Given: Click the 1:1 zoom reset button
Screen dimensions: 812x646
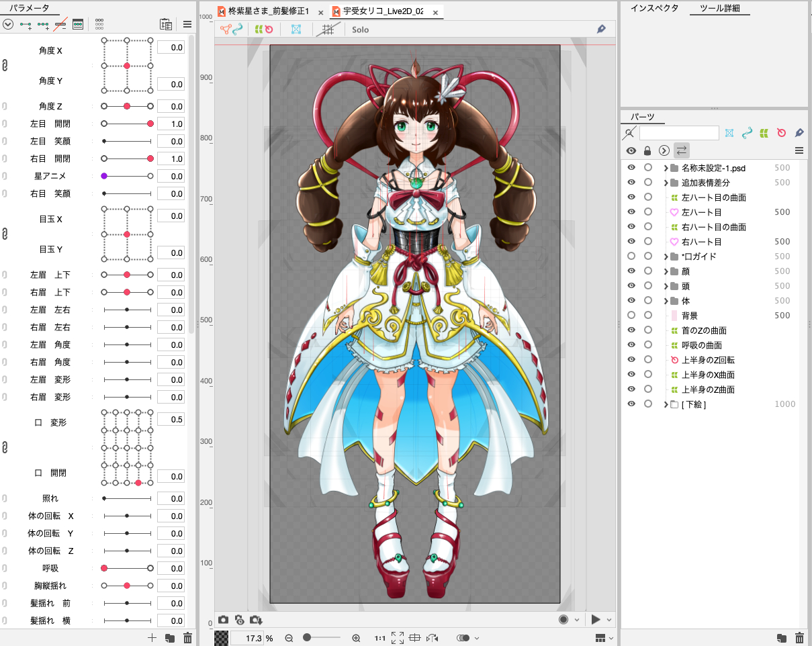Looking at the screenshot, I should coord(379,638).
